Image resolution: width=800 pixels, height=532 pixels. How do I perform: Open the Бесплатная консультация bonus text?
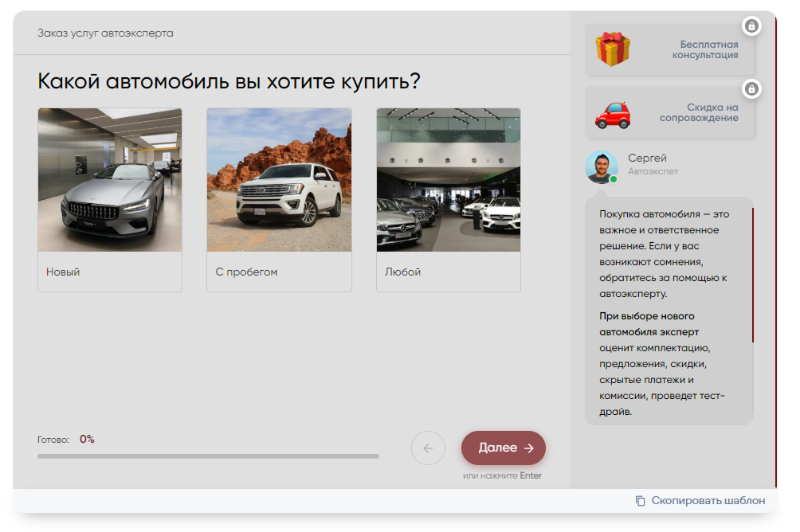(704, 49)
